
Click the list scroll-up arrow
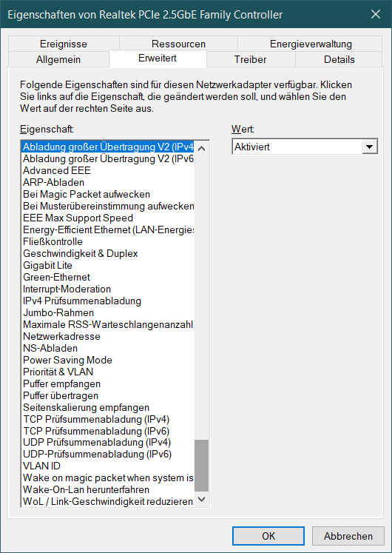(x=202, y=148)
